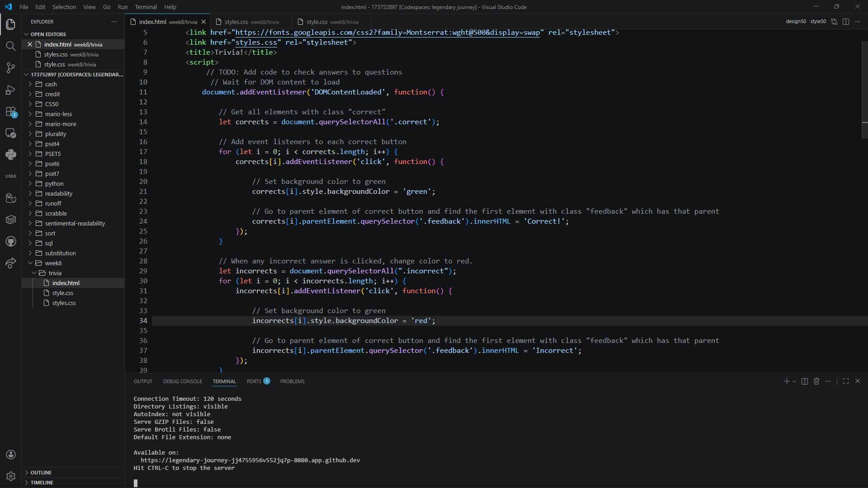Toggle maximized terminal panel size
Screen dimensions: 868x488
click(846, 381)
